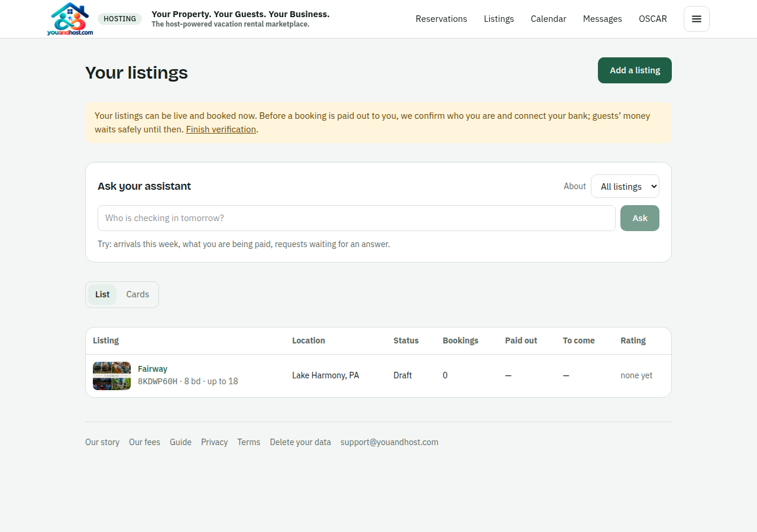
Task: Click the HOSTING badge
Action: click(x=119, y=19)
